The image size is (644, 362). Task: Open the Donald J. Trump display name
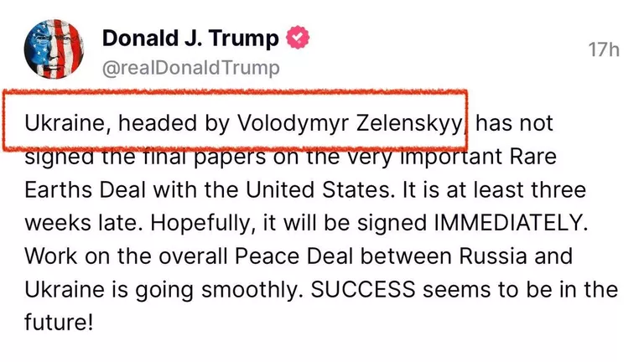point(191,38)
